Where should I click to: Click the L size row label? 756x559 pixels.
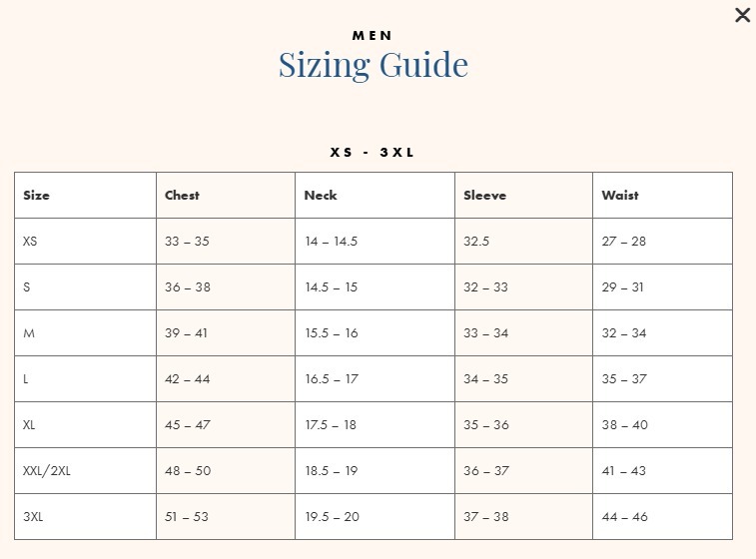(x=27, y=379)
